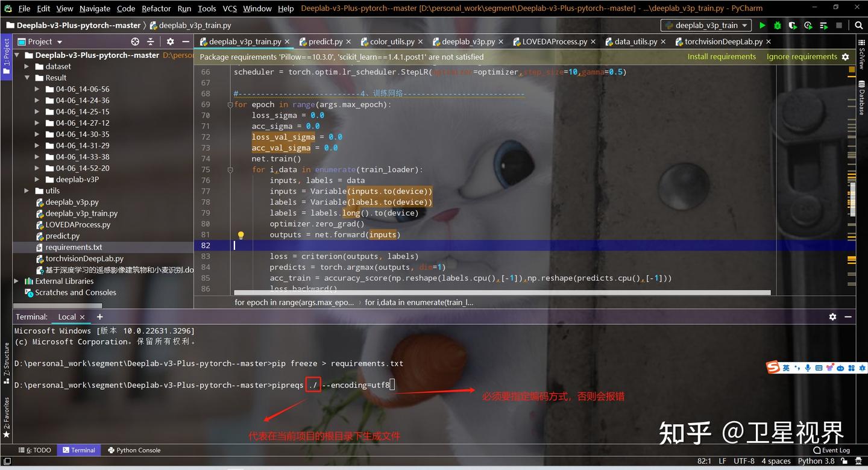This screenshot has width=868, height=470.
Task: Open the search everywhere magnifier icon
Action: point(859,25)
